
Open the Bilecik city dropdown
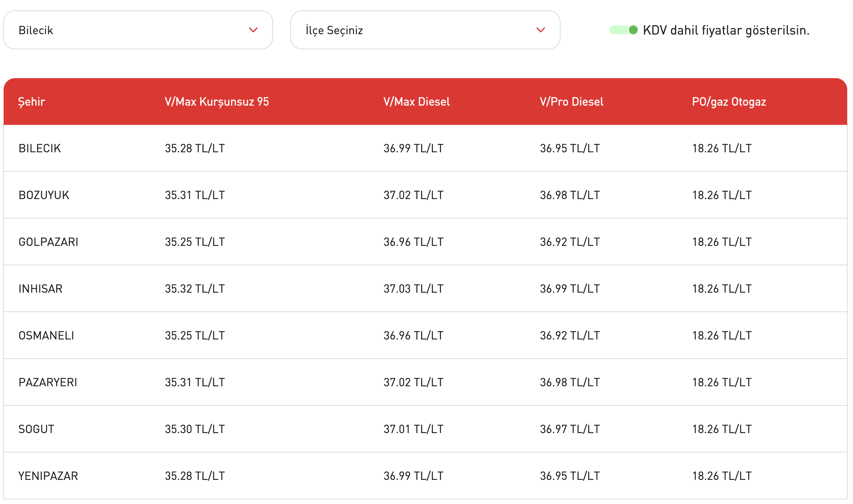(138, 30)
